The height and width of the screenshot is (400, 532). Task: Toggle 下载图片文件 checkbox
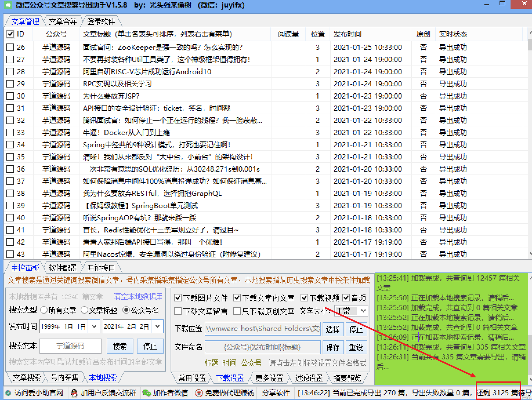pos(178,298)
